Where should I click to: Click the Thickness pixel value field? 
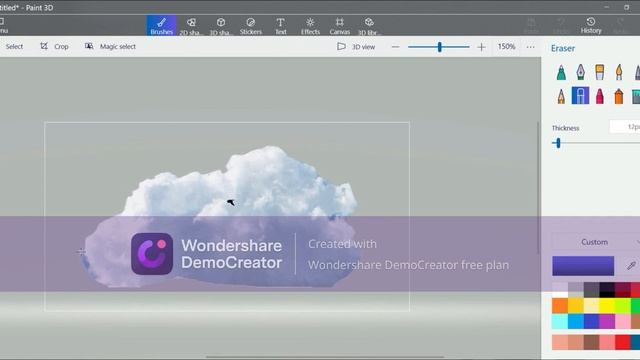(x=624, y=127)
